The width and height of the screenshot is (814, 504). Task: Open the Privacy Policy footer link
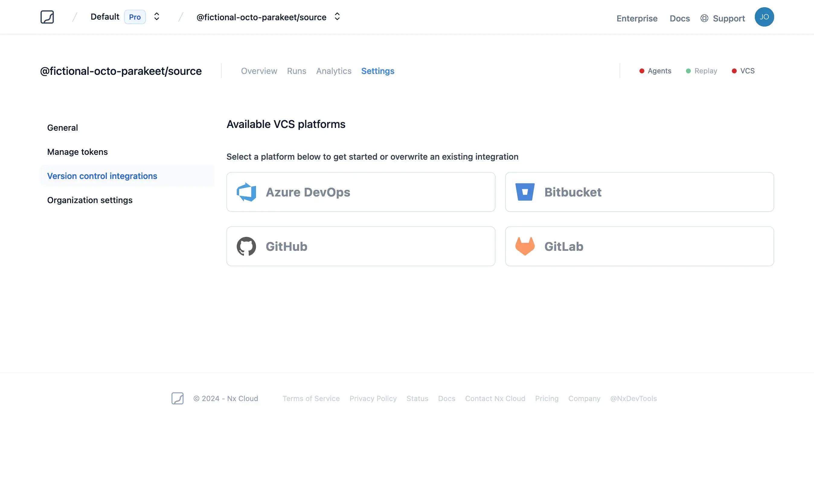[x=373, y=398]
